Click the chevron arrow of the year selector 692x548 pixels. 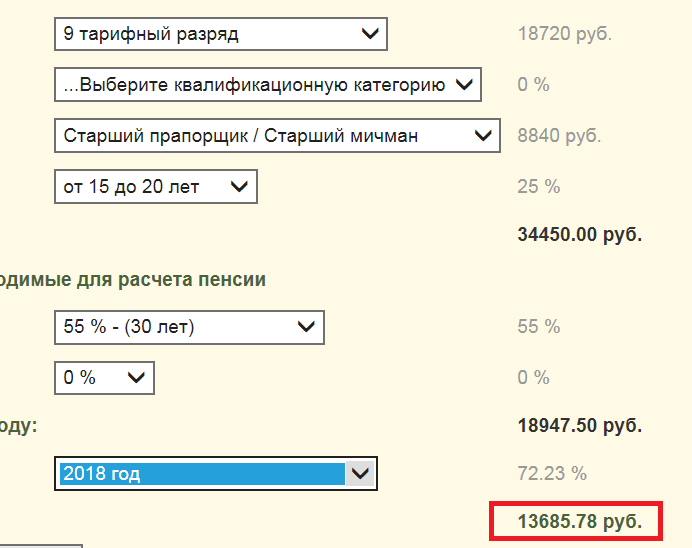click(358, 473)
